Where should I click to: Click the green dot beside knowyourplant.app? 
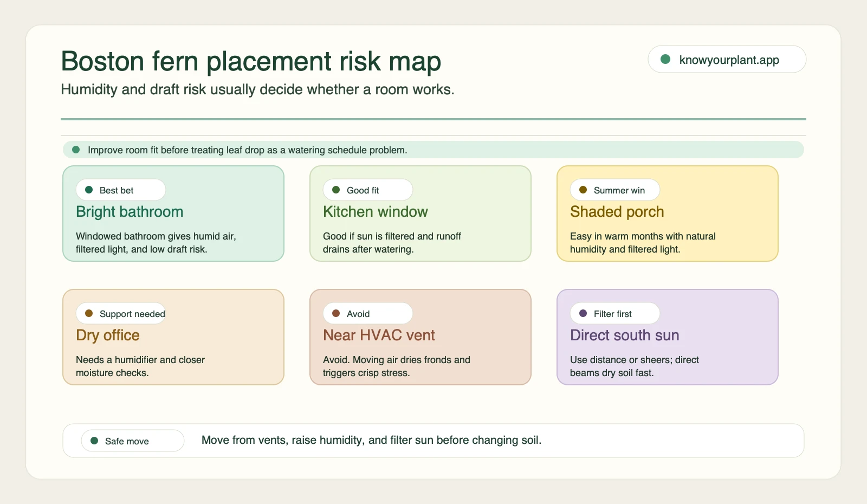pyautogui.click(x=665, y=59)
